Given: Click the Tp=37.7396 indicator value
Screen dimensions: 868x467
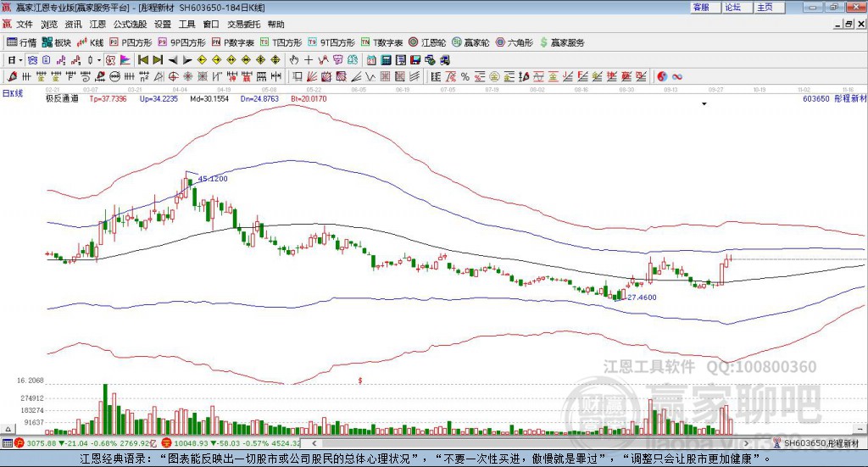Looking at the screenshot, I should pos(108,98).
